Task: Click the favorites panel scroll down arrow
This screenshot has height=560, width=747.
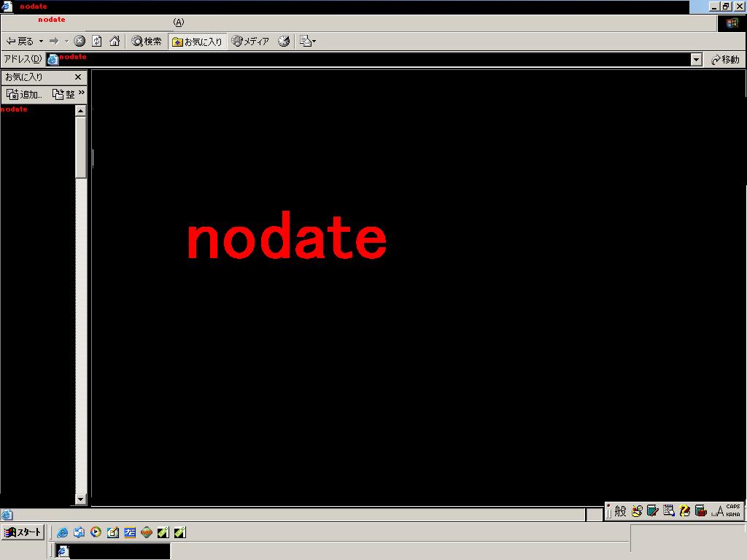Action: pyautogui.click(x=80, y=499)
